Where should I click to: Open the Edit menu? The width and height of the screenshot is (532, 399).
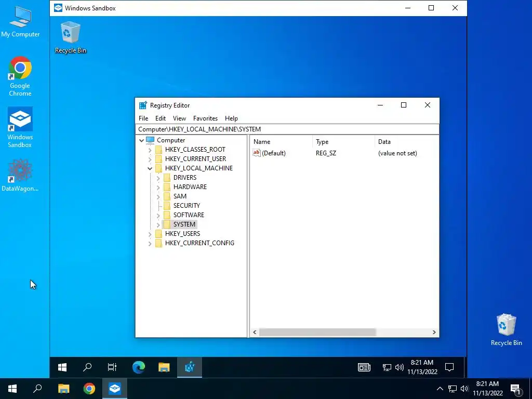pyautogui.click(x=161, y=118)
